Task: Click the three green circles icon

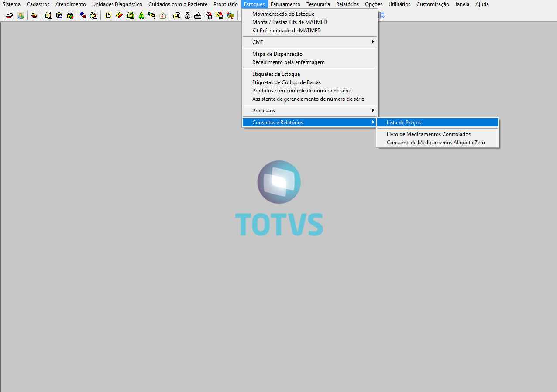Action: 141,16
